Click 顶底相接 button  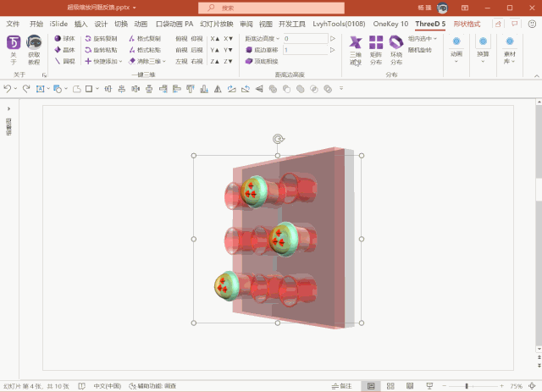262,61
